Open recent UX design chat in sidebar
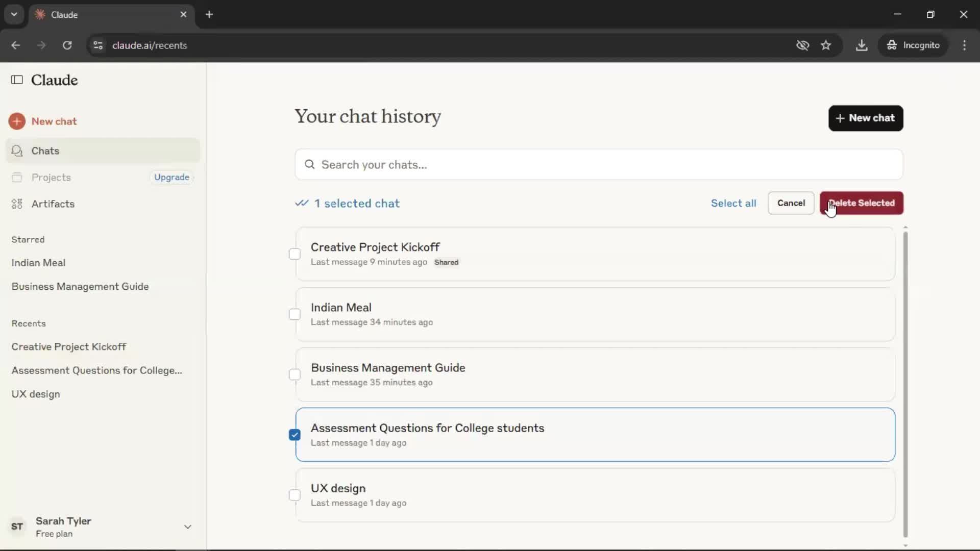 36,394
